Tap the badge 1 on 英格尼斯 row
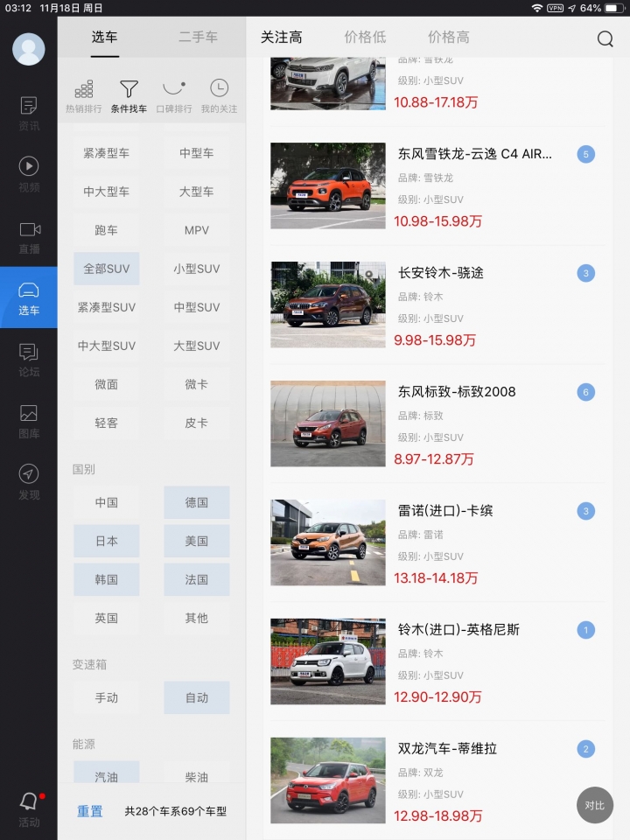The width and height of the screenshot is (630, 840). [585, 630]
